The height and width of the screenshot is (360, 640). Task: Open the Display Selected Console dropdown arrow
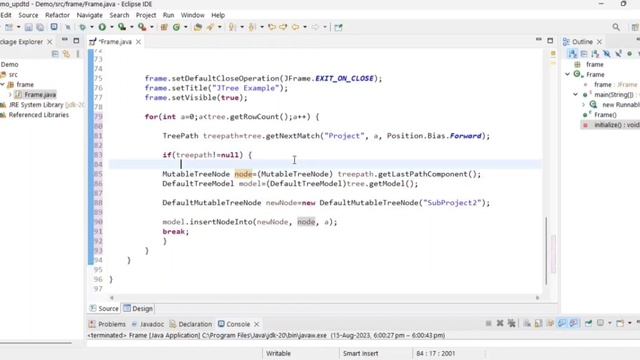[x=610, y=323]
